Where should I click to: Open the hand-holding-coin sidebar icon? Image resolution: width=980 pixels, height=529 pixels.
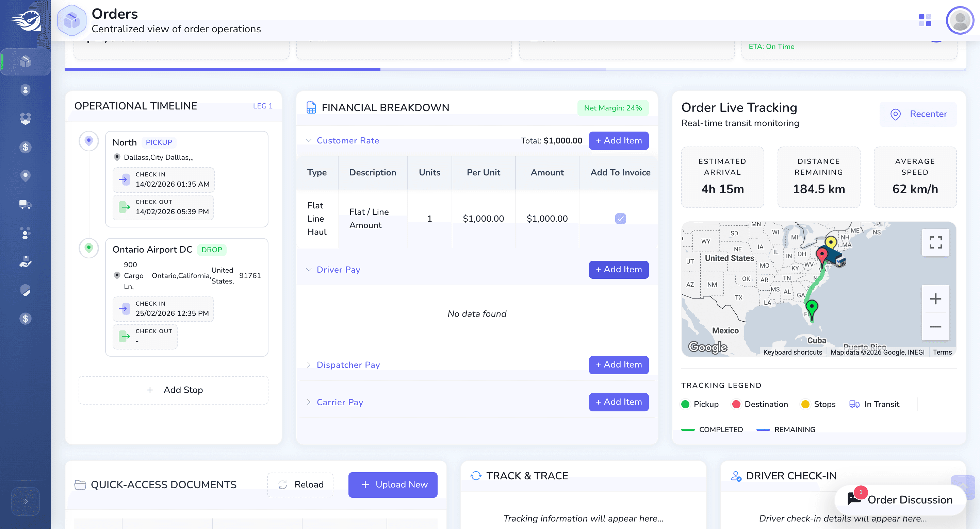(25, 261)
